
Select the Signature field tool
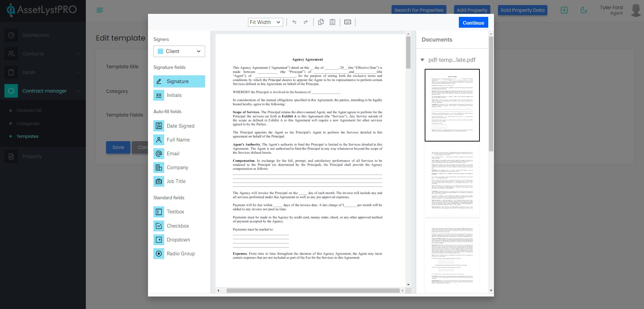(179, 81)
